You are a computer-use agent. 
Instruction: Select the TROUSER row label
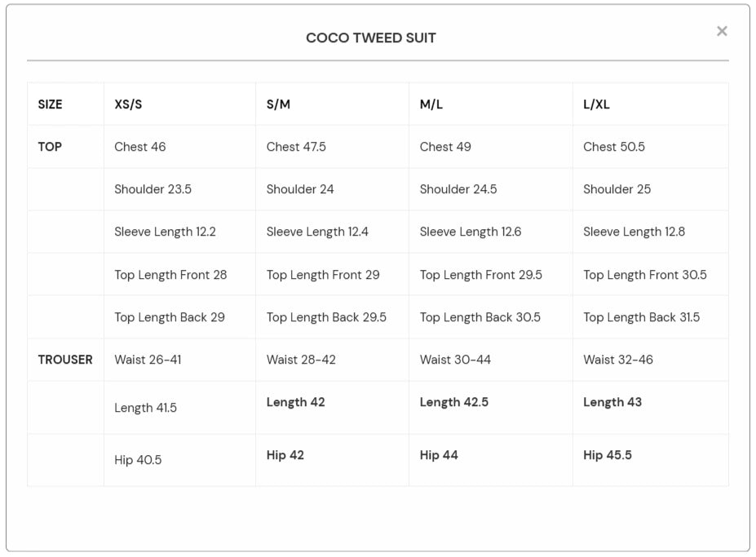(64, 359)
